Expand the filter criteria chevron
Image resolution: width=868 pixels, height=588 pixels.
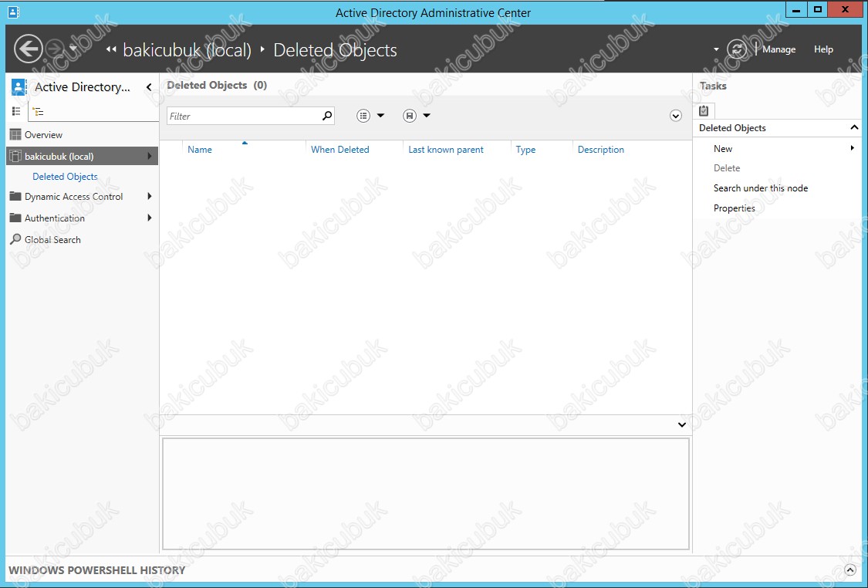[x=675, y=116]
